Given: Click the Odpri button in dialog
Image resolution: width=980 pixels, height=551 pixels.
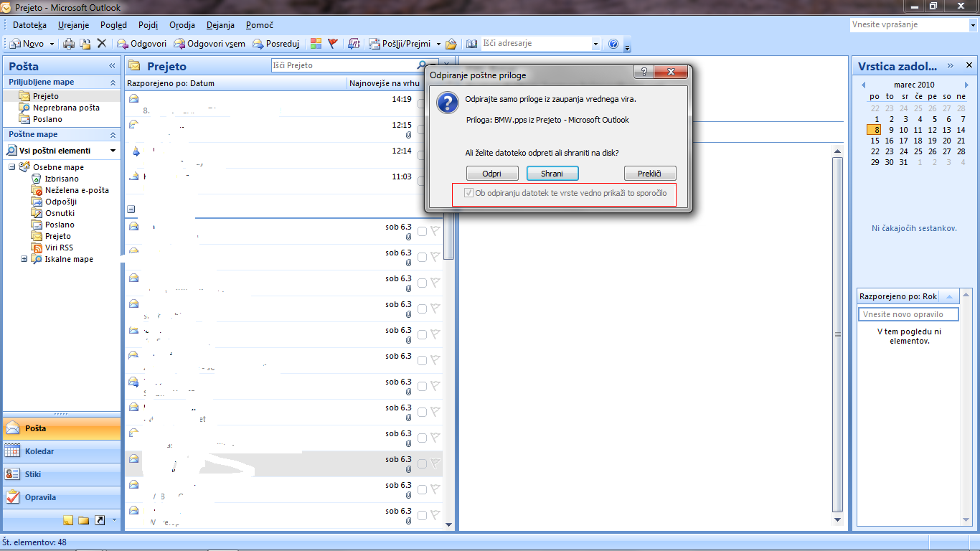Looking at the screenshot, I should point(492,174).
